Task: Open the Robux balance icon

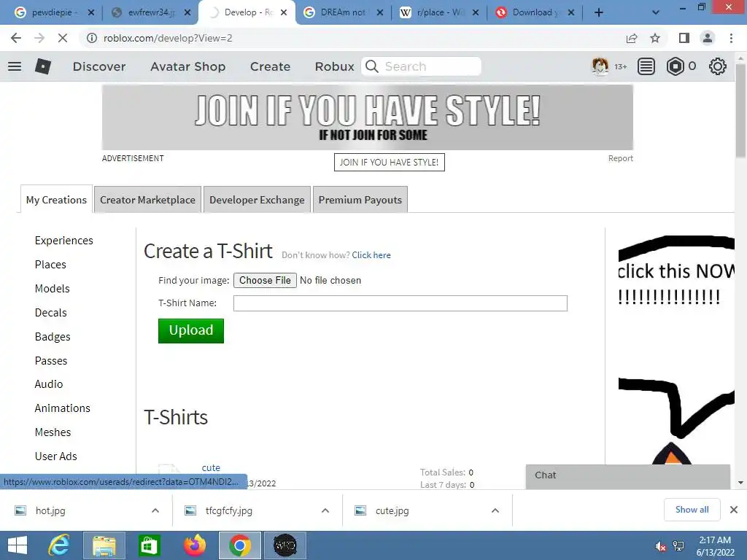Action: [x=675, y=66]
